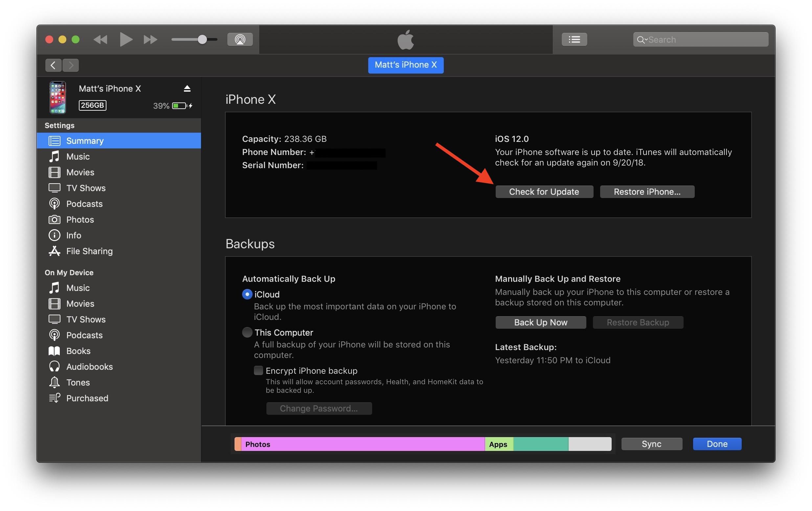
Task: Open the search magnifier options dropdown
Action: 642,40
